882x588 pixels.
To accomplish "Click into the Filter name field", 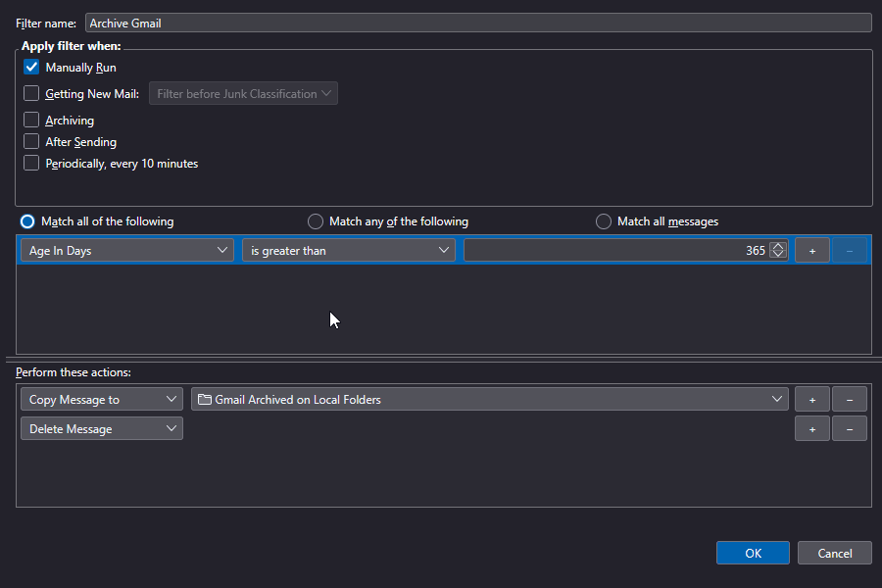I will (477, 23).
